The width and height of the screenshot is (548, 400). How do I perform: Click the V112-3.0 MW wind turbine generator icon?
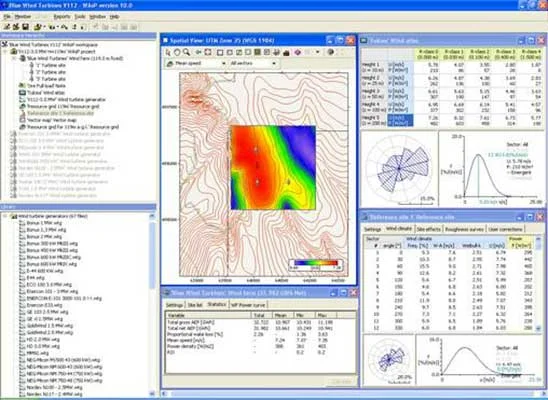22,100
